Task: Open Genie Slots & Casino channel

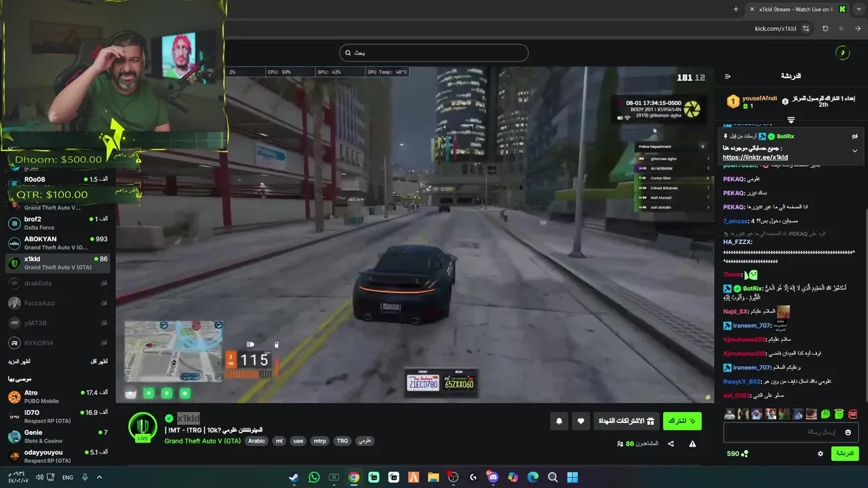Action: click(58, 436)
